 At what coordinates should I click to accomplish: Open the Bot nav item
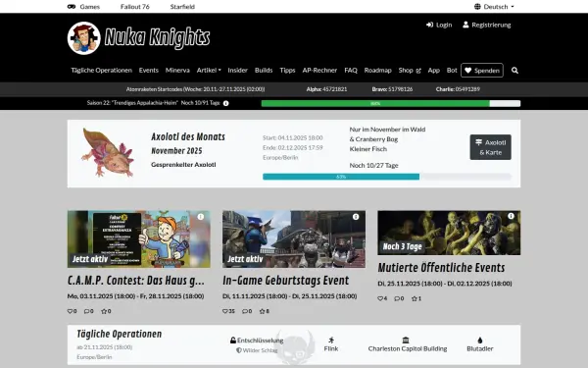coord(452,71)
